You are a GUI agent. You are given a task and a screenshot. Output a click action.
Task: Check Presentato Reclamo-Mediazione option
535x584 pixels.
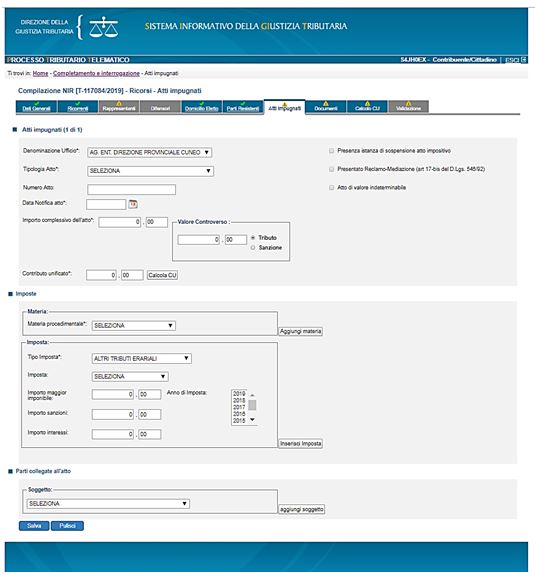pyautogui.click(x=331, y=169)
